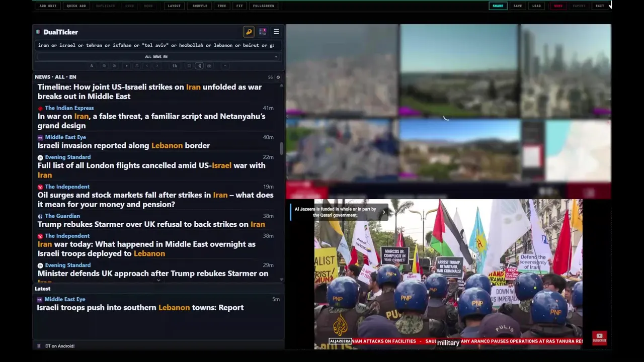Click the camera snapshot icon
The image size is (644, 362).
(209, 66)
